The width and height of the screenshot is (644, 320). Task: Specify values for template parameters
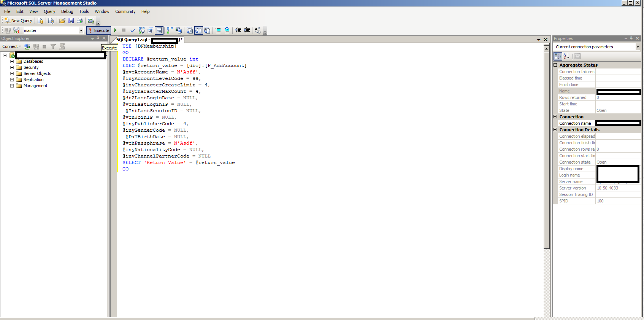pos(258,30)
